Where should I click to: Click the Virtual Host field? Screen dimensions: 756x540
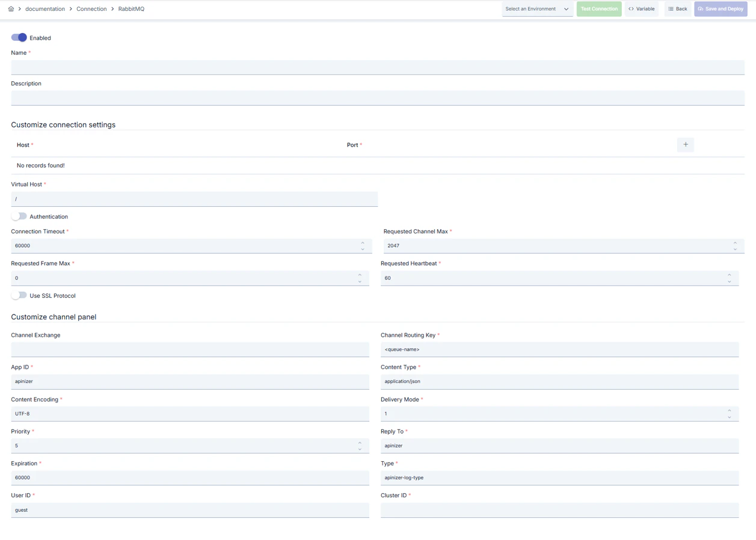pyautogui.click(x=194, y=199)
